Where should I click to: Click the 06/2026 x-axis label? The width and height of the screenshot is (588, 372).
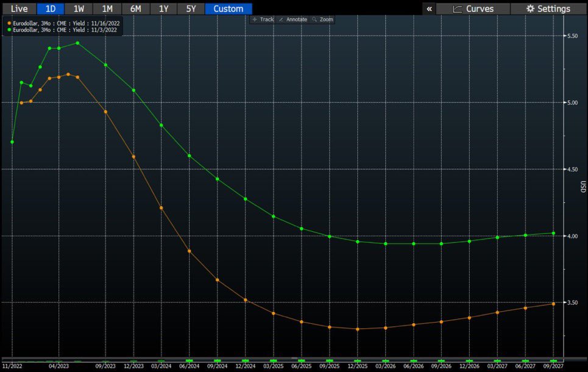[x=414, y=366]
